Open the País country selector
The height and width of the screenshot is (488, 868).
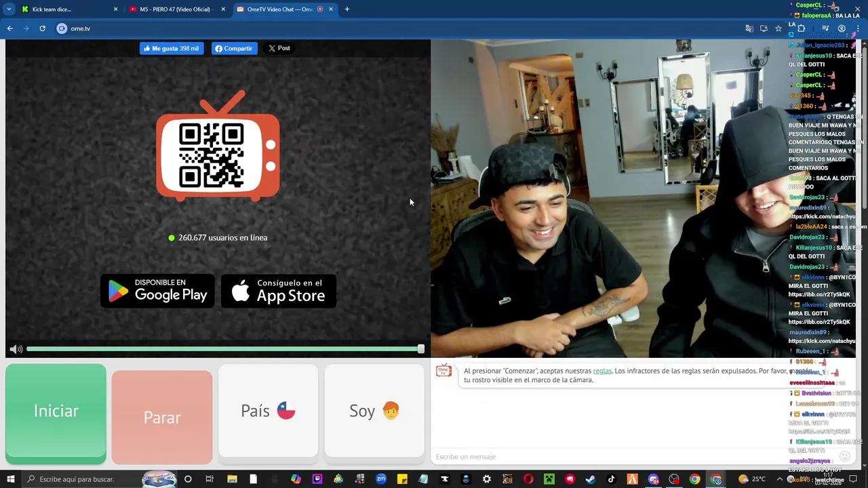(x=268, y=411)
